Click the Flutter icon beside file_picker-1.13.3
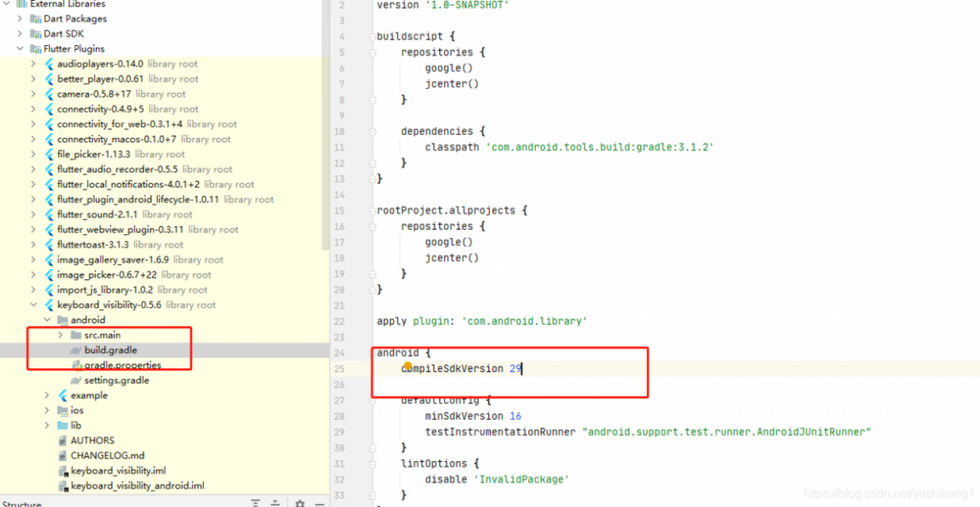 [x=49, y=154]
